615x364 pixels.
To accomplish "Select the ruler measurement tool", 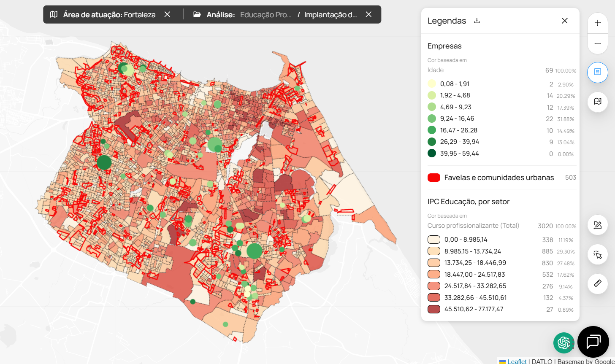I will [x=597, y=283].
